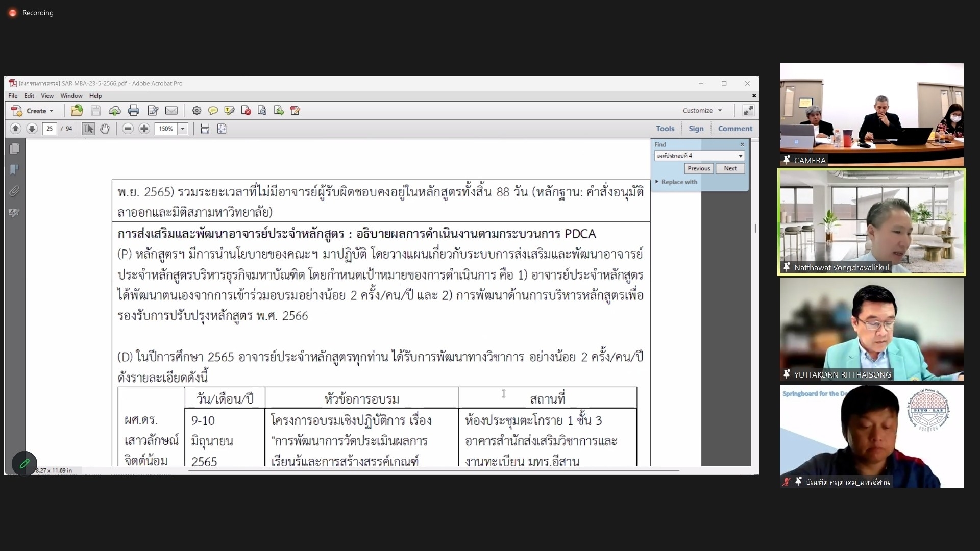
Task: Open the Tools pane tab
Action: [x=665, y=129]
